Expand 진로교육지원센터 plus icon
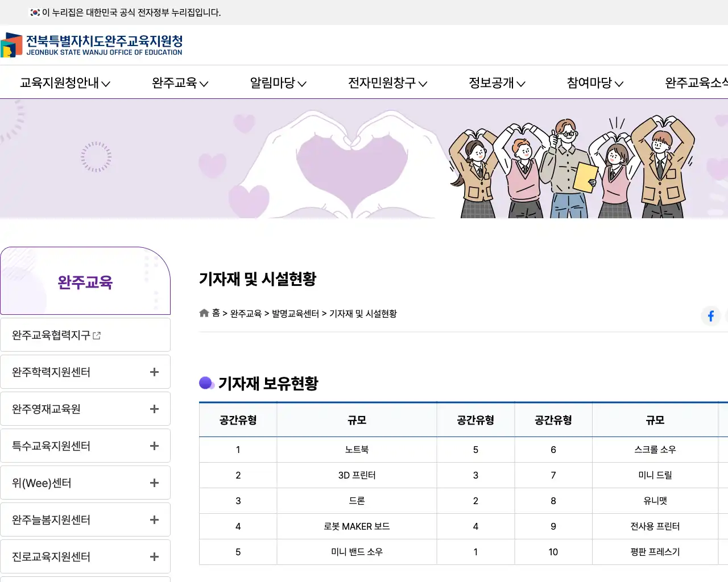This screenshot has height=582, width=728. click(x=154, y=556)
